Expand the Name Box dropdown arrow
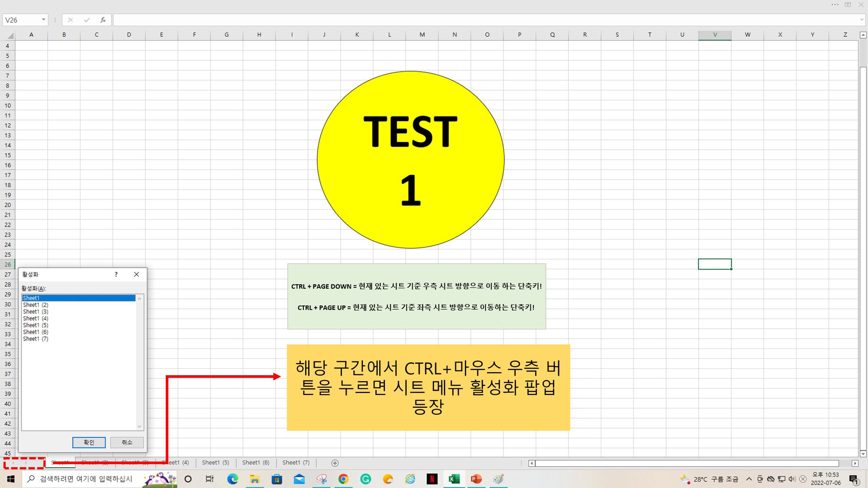The height and width of the screenshot is (488, 868). point(43,20)
